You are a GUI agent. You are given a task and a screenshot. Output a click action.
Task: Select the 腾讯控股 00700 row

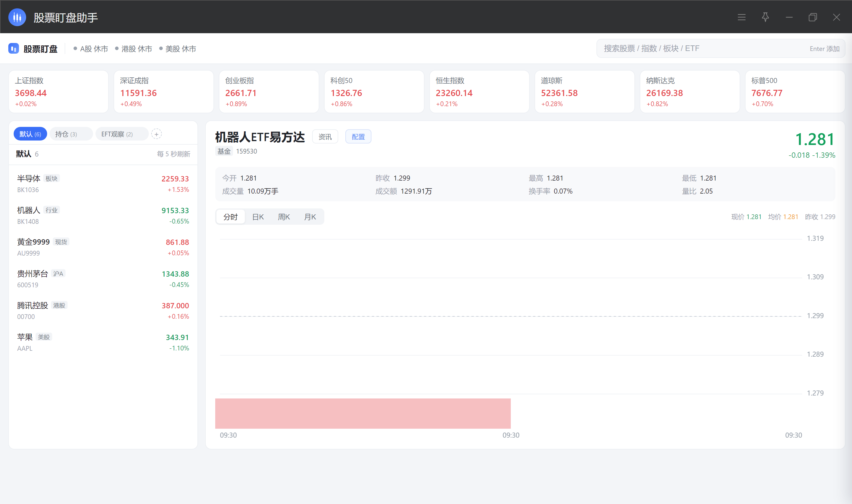103,311
